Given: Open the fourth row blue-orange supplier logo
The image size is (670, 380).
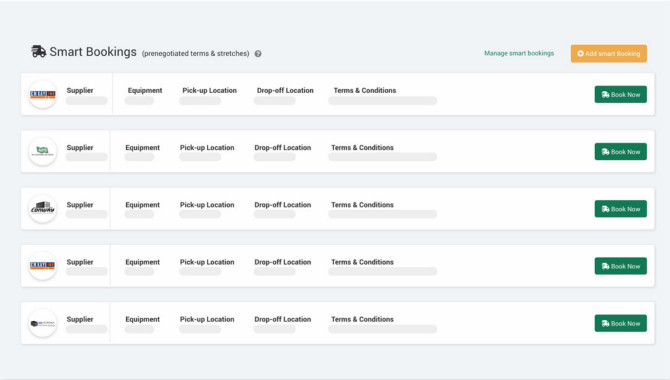Looking at the screenshot, I should pyautogui.click(x=42, y=266).
